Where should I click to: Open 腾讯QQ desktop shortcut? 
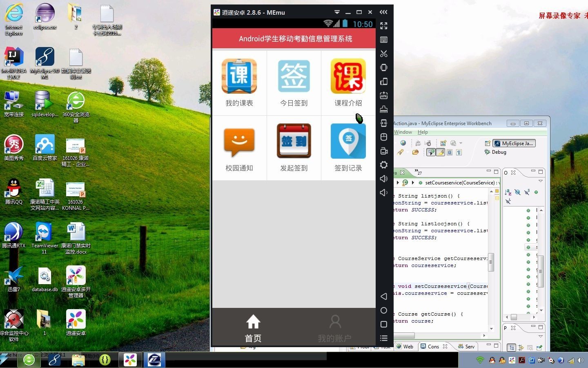point(14,191)
